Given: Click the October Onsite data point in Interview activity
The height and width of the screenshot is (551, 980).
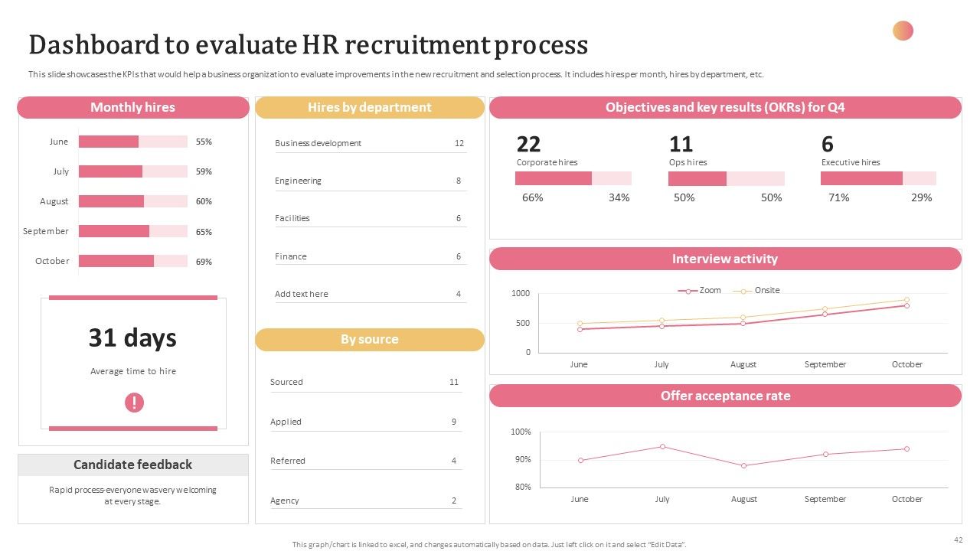Looking at the screenshot, I should (x=906, y=300).
